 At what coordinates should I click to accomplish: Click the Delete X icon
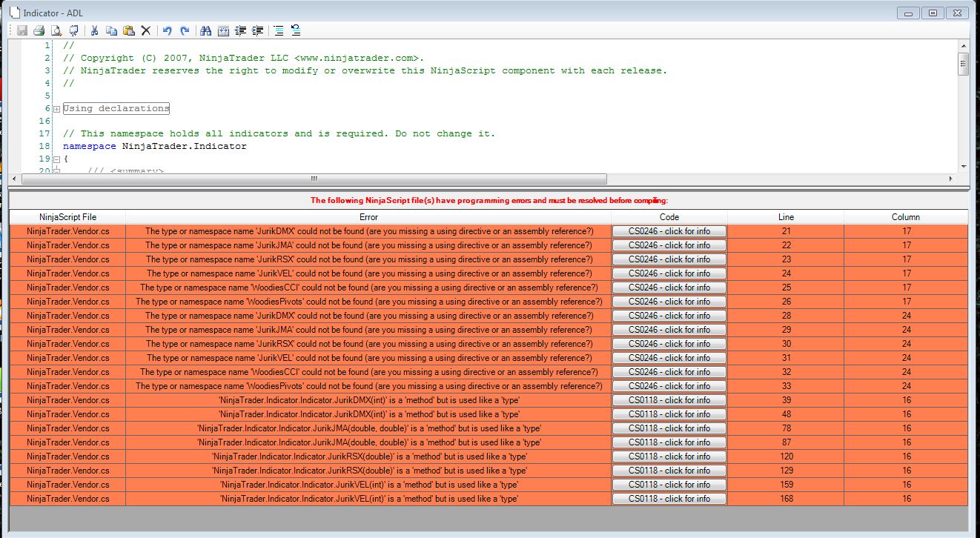point(146,30)
